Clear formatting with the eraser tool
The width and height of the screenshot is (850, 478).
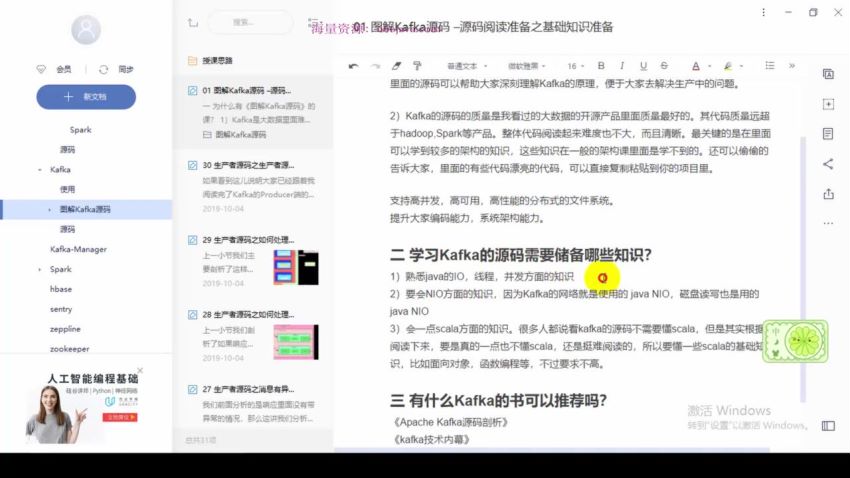pos(396,66)
